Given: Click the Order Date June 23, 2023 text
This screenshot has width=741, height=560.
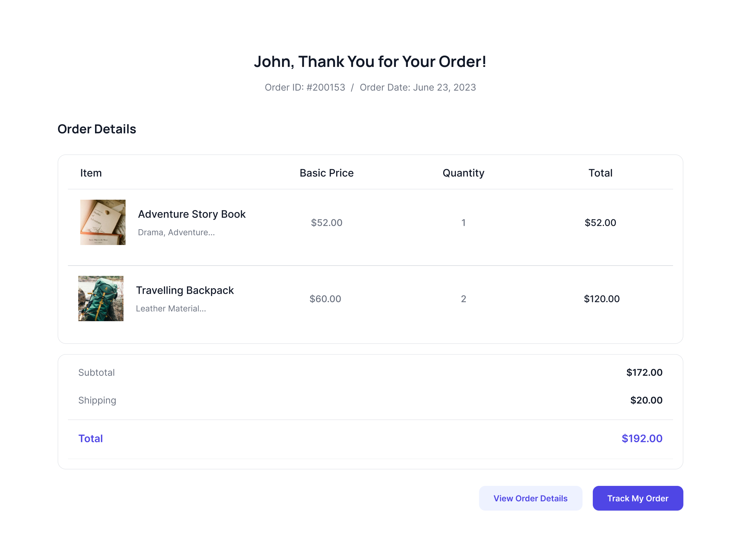Looking at the screenshot, I should tap(417, 87).
